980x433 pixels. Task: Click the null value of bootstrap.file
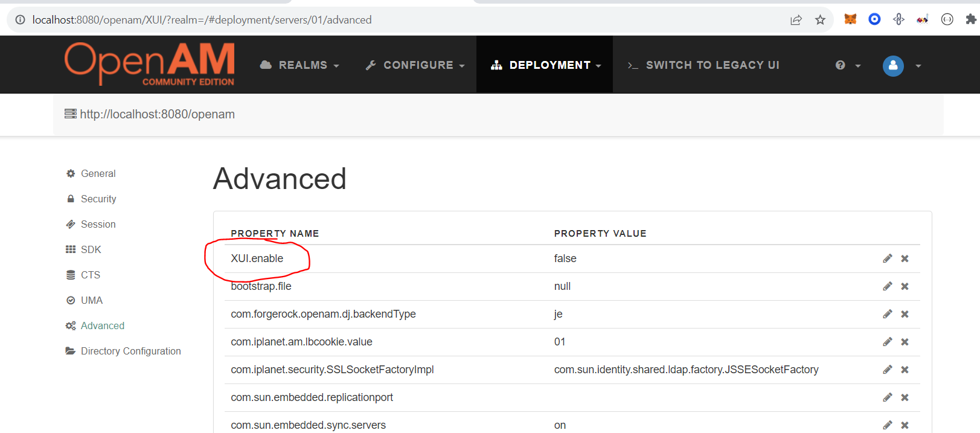click(562, 286)
